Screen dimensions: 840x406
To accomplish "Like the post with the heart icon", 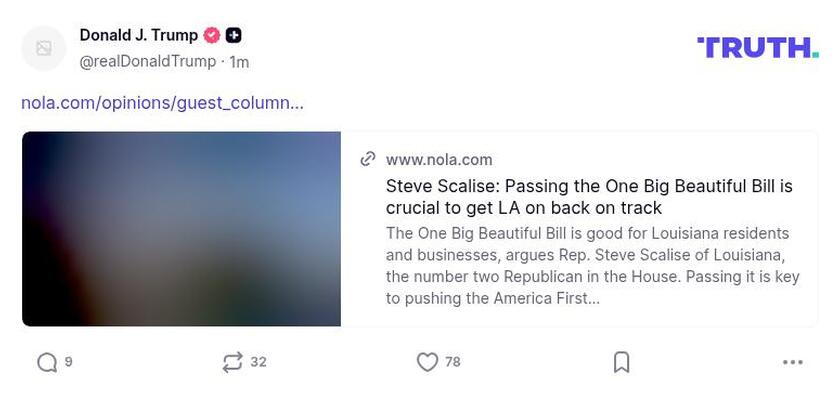I will pyautogui.click(x=427, y=362).
